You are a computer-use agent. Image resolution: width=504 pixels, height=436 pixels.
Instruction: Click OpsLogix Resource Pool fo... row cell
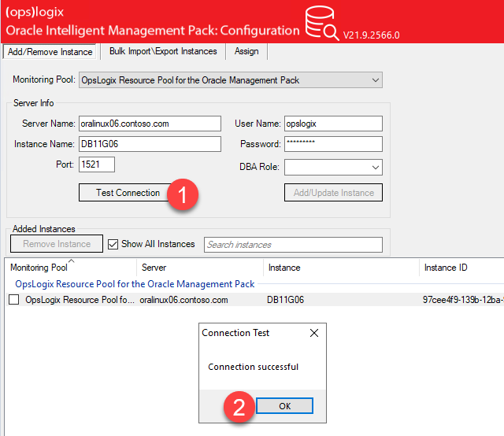tap(80, 300)
